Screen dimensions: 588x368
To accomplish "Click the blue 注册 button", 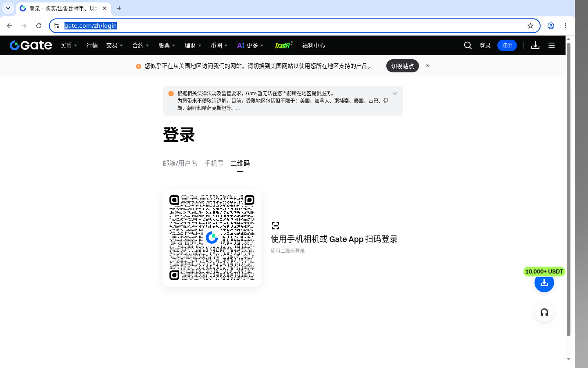I will point(507,45).
